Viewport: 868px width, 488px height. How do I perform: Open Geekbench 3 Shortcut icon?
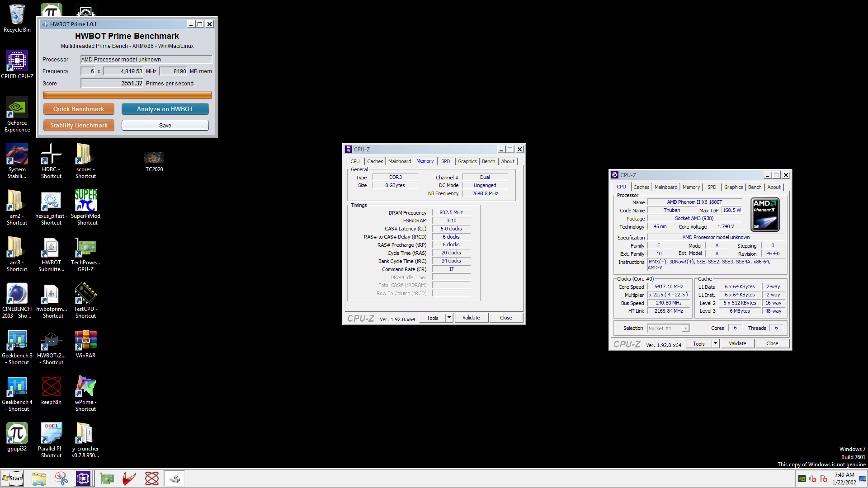[x=17, y=347]
